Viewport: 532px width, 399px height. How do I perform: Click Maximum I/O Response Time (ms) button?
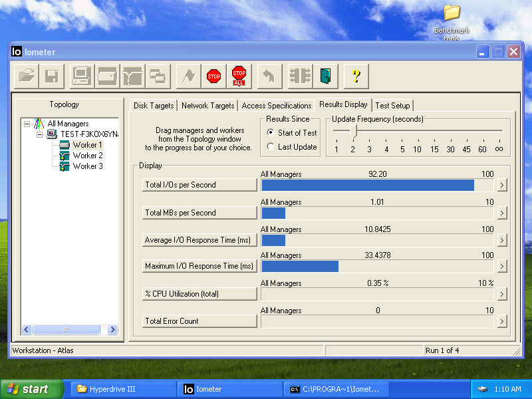point(199,266)
